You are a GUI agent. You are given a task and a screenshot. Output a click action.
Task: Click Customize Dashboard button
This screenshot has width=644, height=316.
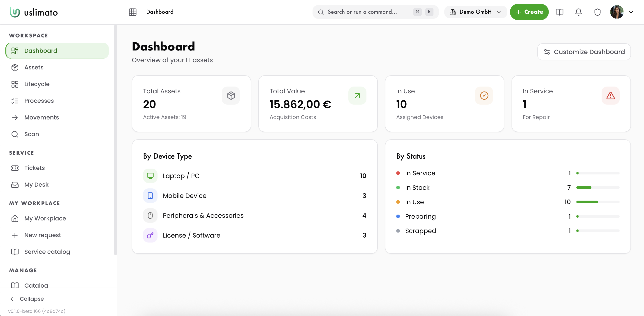pos(584,52)
